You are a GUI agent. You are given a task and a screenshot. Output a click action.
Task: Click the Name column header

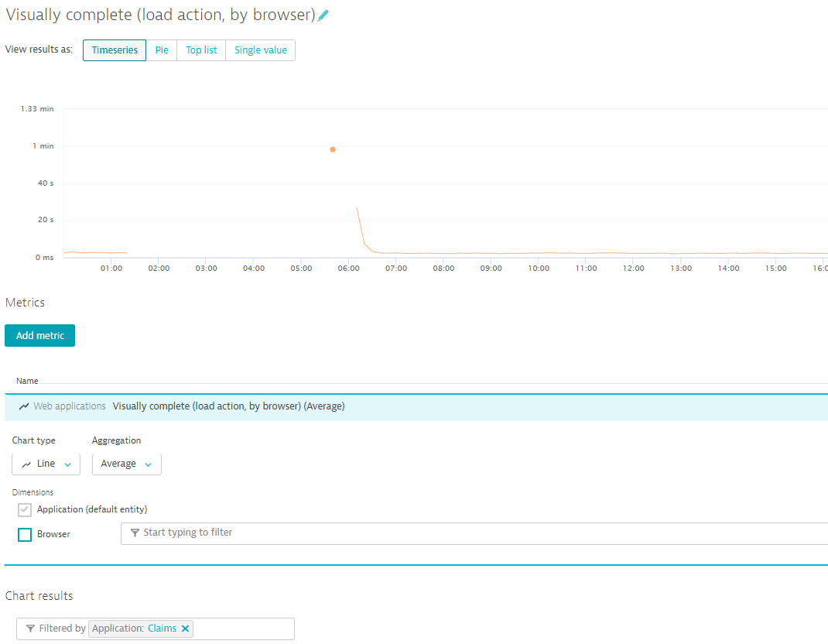pos(27,381)
